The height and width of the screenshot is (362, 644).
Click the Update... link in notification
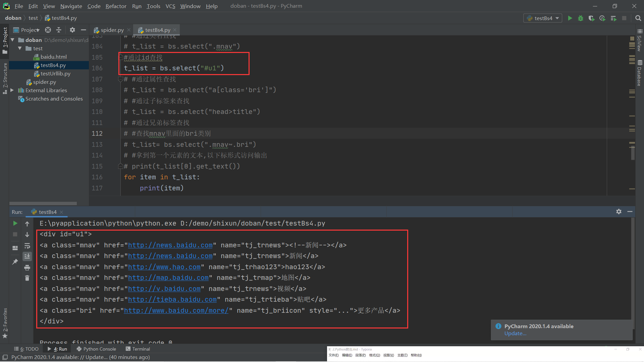pos(515,334)
